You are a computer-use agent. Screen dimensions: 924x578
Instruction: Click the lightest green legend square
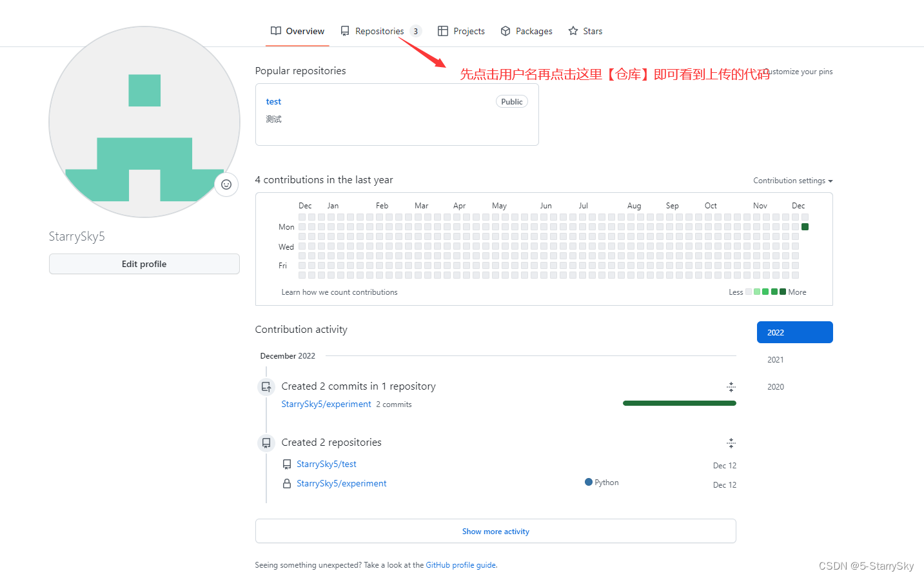[x=757, y=292]
